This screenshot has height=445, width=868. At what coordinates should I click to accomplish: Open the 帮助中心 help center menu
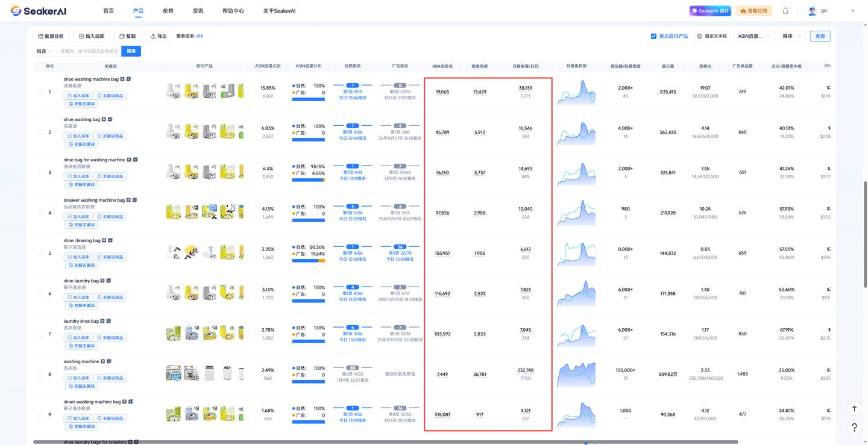(233, 11)
